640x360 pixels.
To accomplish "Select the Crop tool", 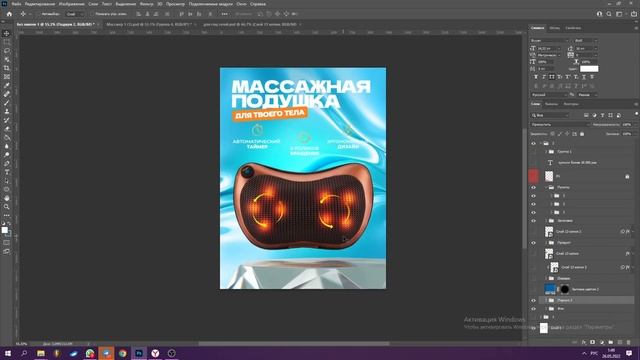I will point(7,68).
